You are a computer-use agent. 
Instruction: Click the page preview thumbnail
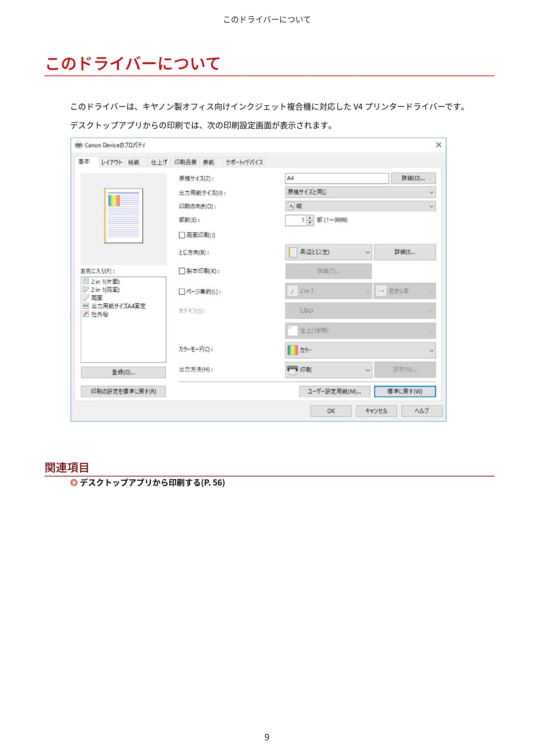pos(124,216)
